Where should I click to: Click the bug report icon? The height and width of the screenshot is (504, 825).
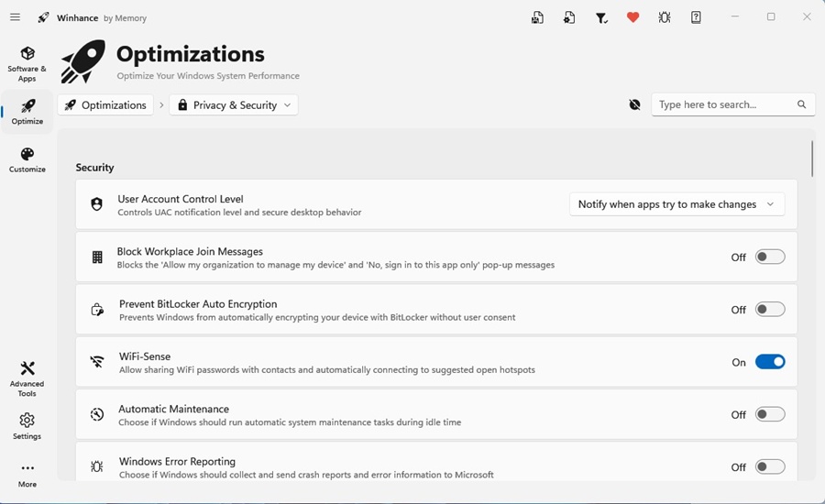coord(665,17)
